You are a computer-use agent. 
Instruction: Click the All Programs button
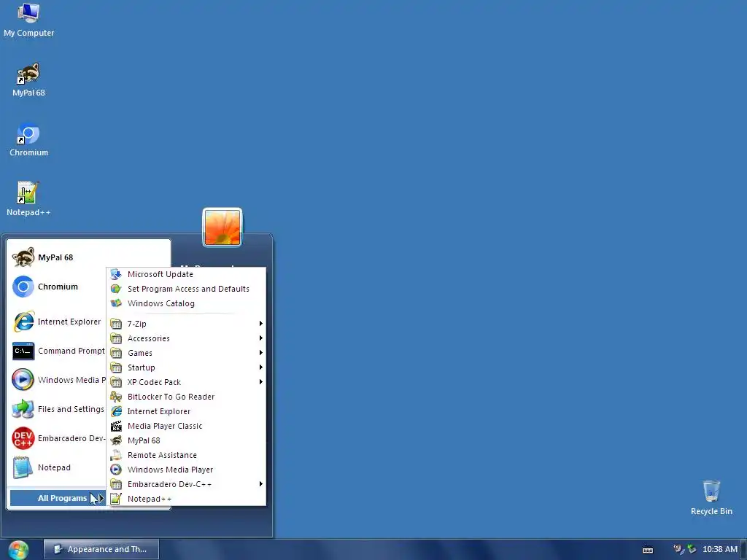click(x=57, y=498)
